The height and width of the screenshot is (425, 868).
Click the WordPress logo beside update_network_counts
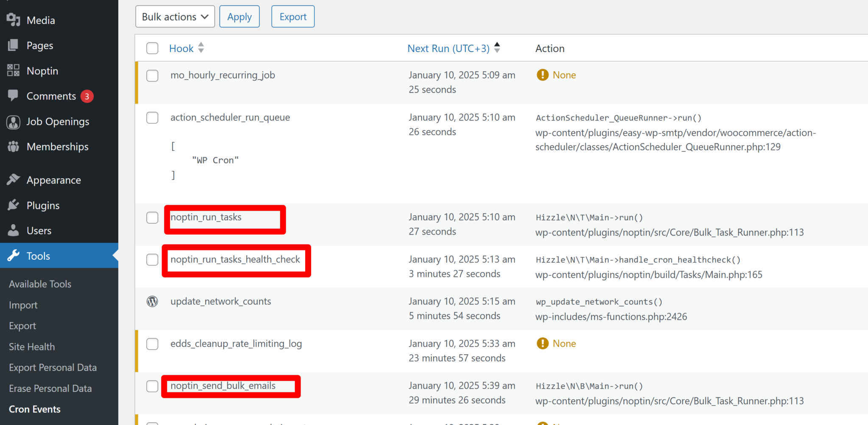pyautogui.click(x=152, y=301)
